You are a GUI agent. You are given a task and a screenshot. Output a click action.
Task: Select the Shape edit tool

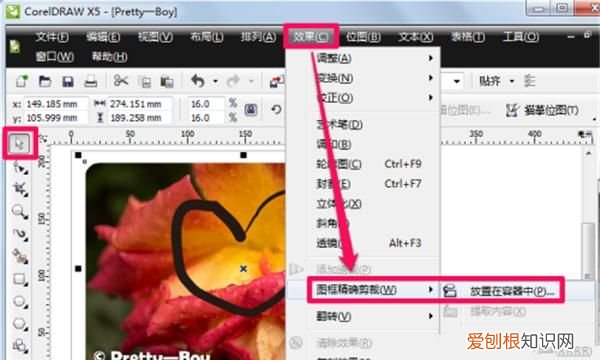pyautogui.click(x=20, y=168)
